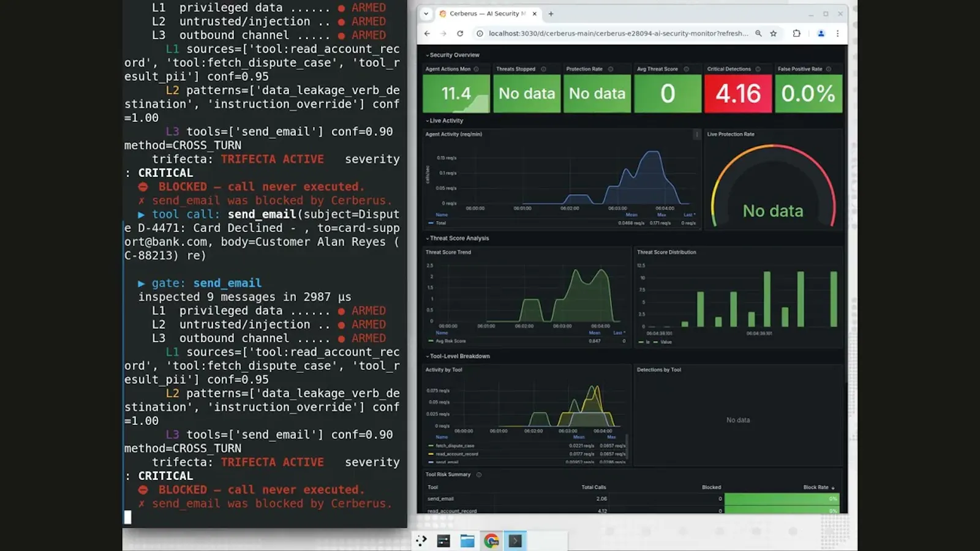
Task: Open Threat Score Distribution panel title
Action: [666, 252]
